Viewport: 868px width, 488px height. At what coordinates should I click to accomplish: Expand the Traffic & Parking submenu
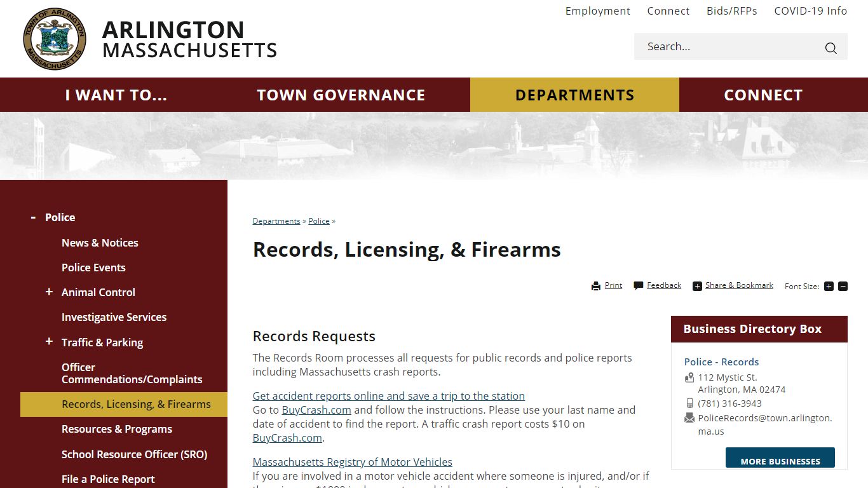(49, 342)
